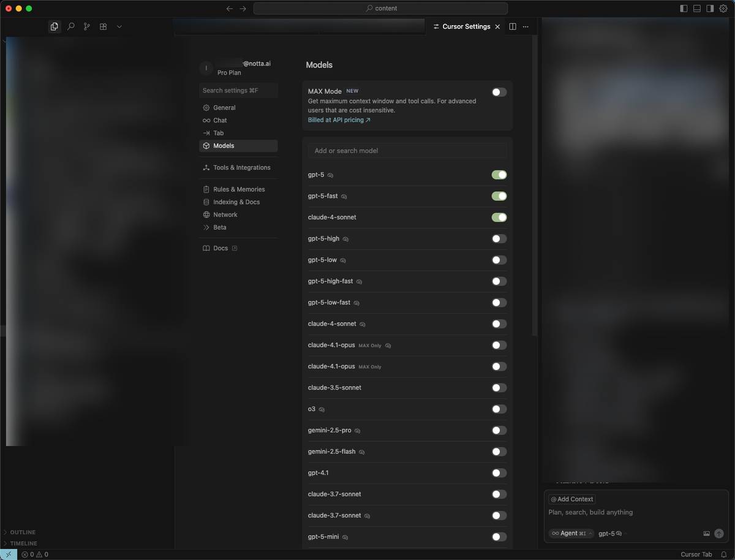735x560 pixels.
Task: Split the editor with the split icon
Action: point(513,26)
